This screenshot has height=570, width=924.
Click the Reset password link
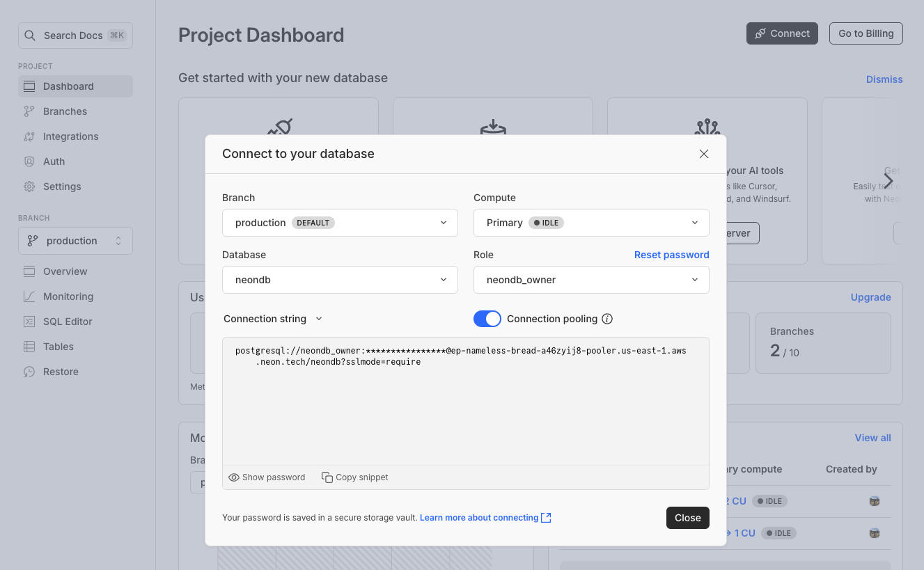(671, 255)
